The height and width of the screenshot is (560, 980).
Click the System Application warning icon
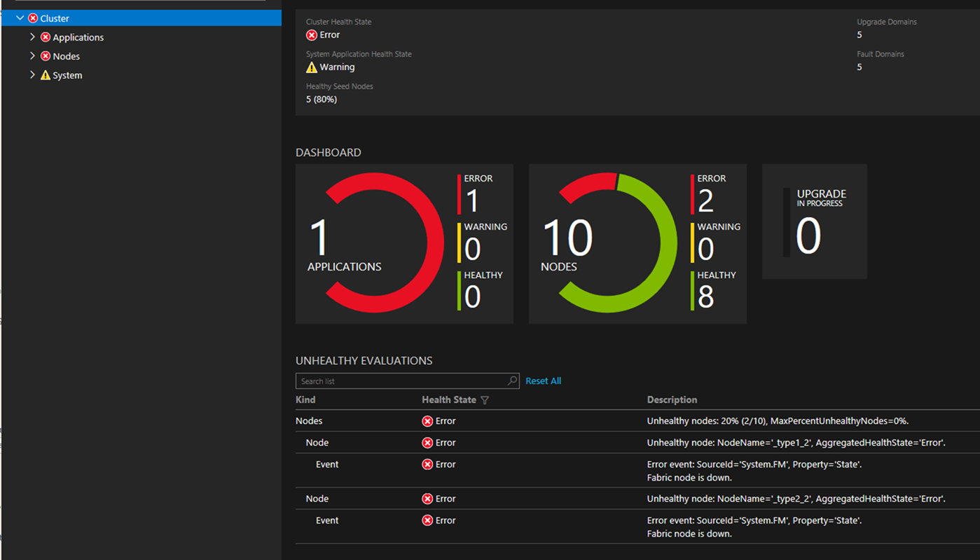(312, 67)
